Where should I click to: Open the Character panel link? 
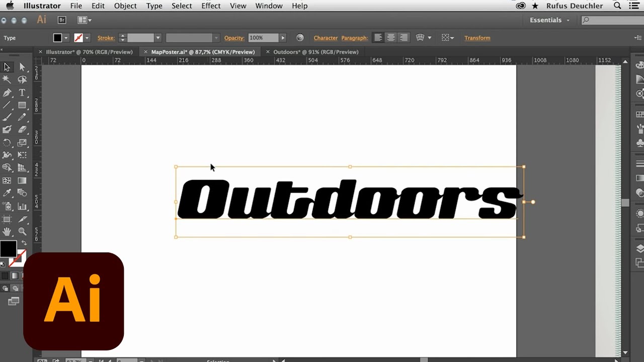coord(326,38)
